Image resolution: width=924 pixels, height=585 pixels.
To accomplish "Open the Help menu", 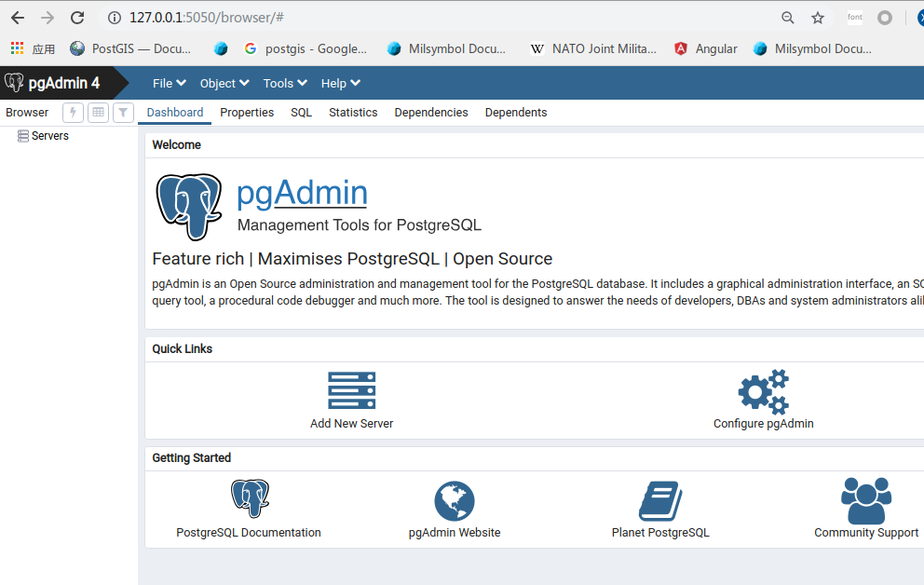I will click(x=341, y=83).
